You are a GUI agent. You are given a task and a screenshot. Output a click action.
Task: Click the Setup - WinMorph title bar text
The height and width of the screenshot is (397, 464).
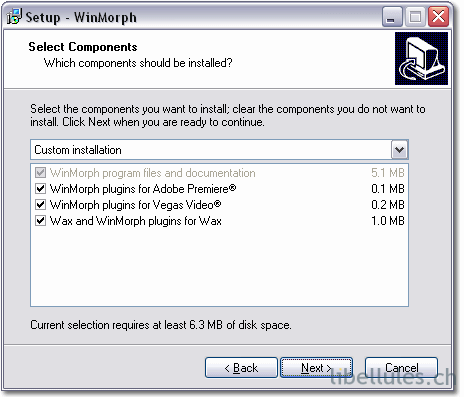[x=81, y=17]
